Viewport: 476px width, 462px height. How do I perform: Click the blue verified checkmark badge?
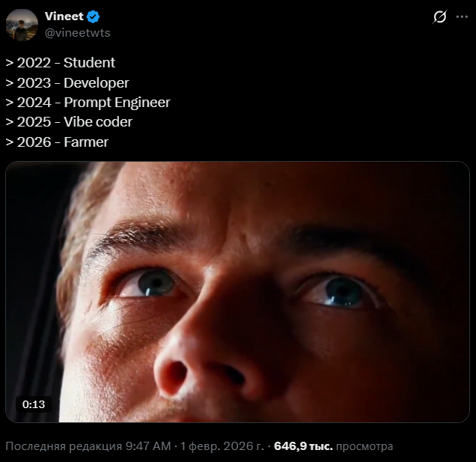(x=94, y=17)
